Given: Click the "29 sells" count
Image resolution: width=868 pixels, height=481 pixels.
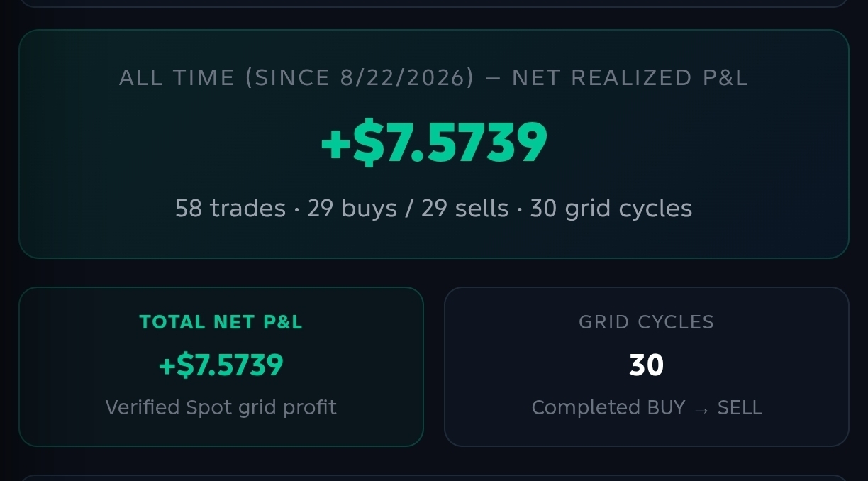Looking at the screenshot, I should point(464,209).
